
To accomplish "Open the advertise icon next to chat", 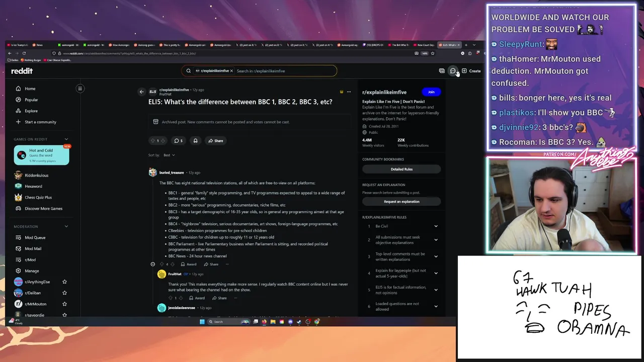I will 442,71.
